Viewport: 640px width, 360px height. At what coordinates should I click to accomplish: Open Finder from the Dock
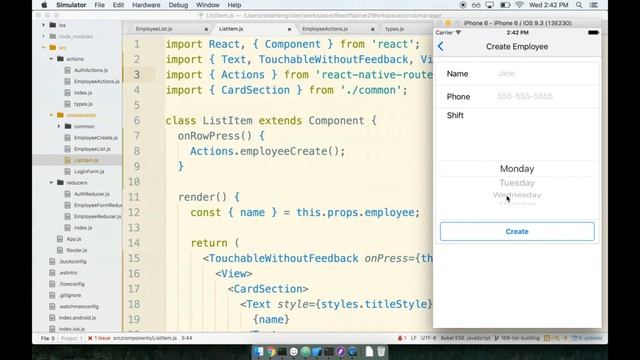(x=259, y=351)
